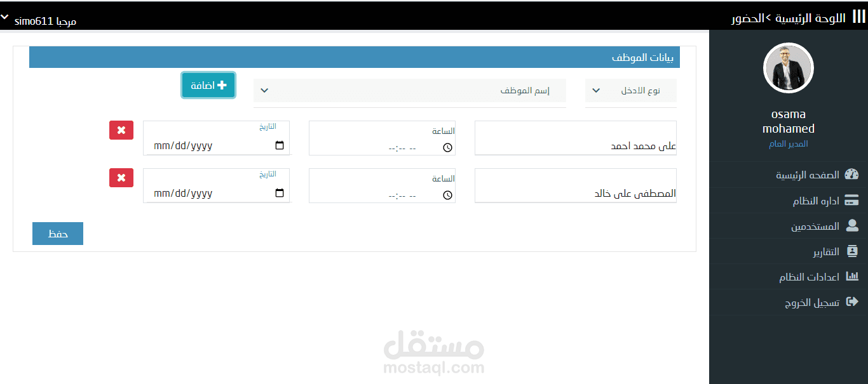Click the card icon beside اداره النظام
Viewport: 868px width, 384px height.
(x=851, y=201)
